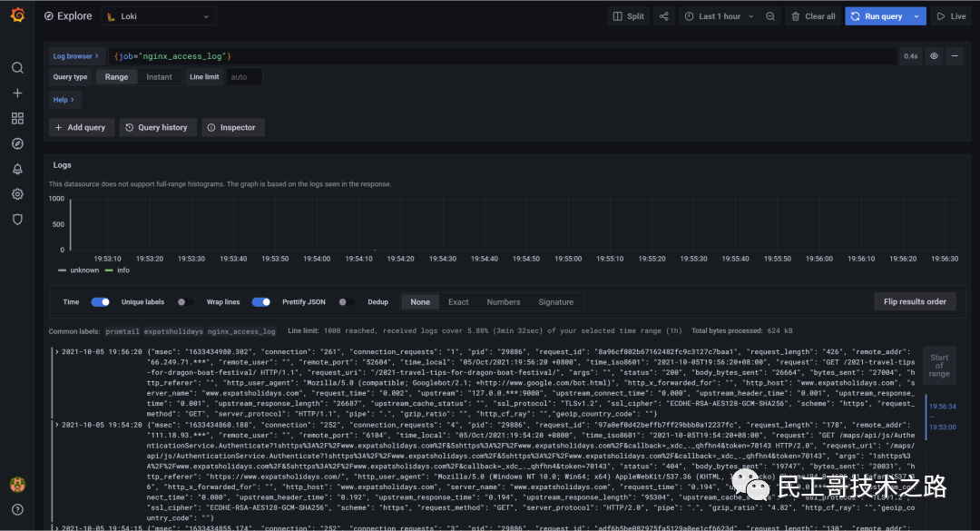Run the query
This screenshot has height=531, width=980.
[x=877, y=16]
